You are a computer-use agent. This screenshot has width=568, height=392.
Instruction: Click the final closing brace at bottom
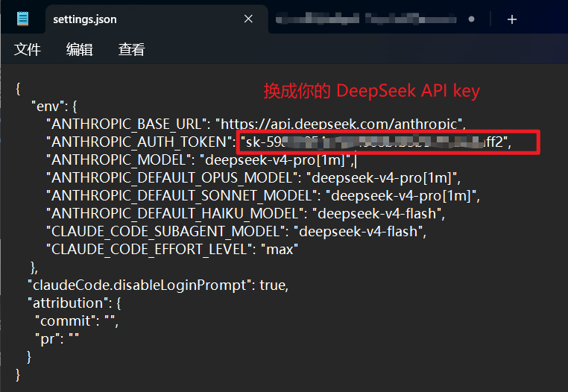(x=18, y=374)
